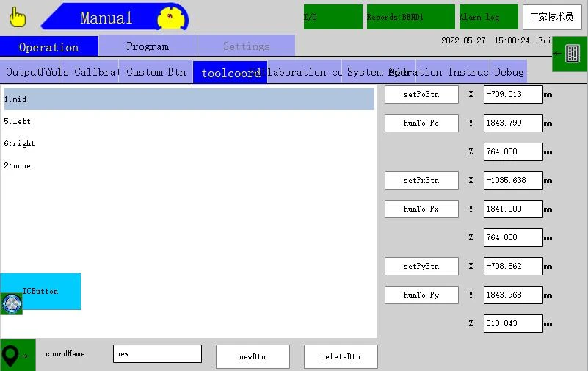Click the coordName input field
The height and width of the screenshot is (371, 588).
(x=157, y=354)
